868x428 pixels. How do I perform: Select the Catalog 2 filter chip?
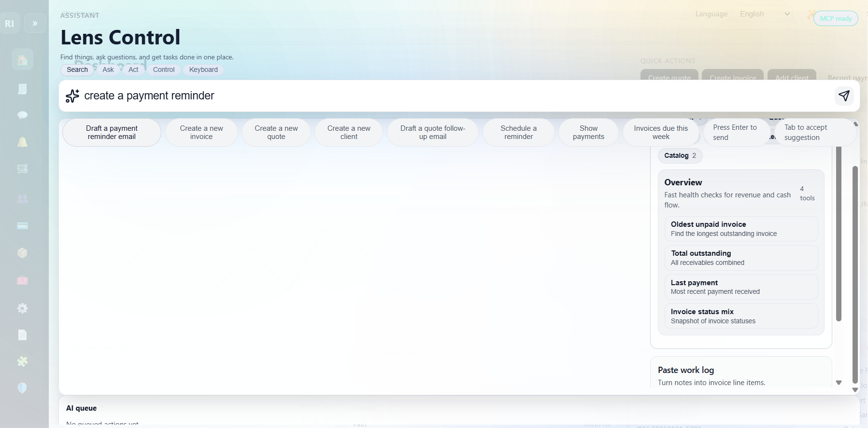pos(680,155)
